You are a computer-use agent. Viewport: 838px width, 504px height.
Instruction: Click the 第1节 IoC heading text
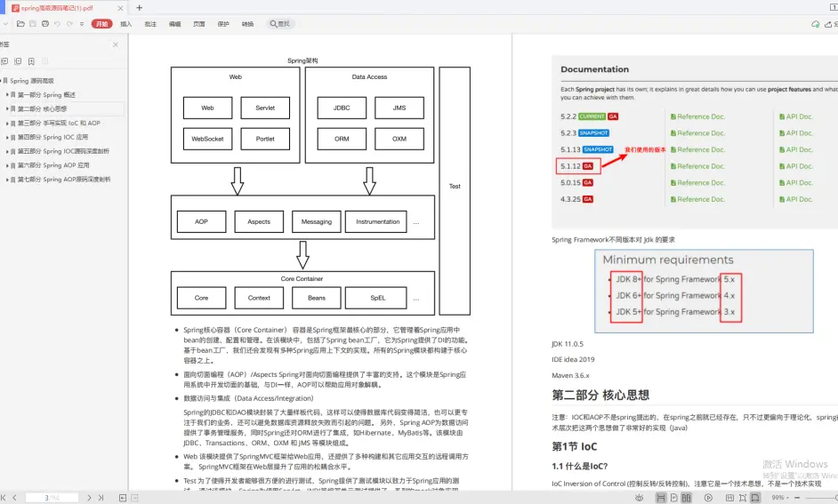pos(575,446)
